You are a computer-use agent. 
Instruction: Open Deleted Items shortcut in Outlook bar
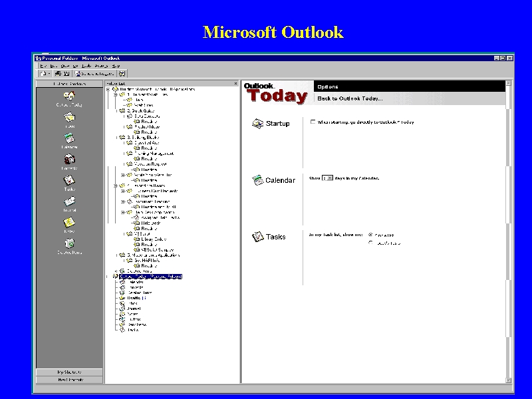(x=69, y=246)
